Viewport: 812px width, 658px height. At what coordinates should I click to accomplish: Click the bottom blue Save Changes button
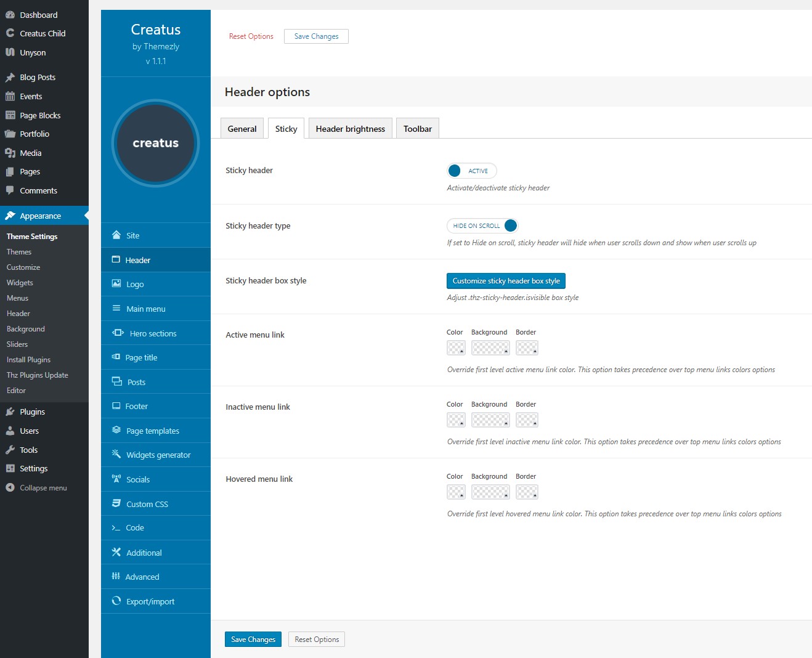pos(253,640)
